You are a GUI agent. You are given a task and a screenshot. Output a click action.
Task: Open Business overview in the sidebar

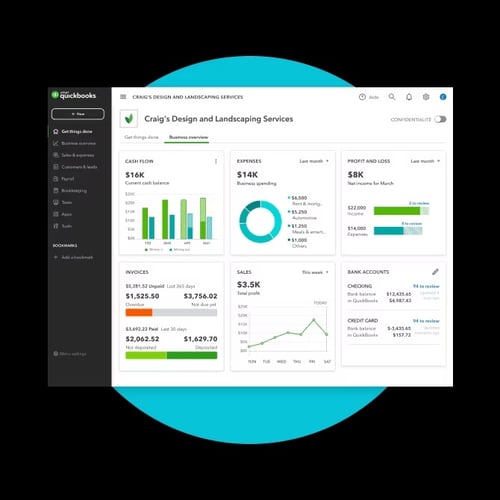pos(74,143)
